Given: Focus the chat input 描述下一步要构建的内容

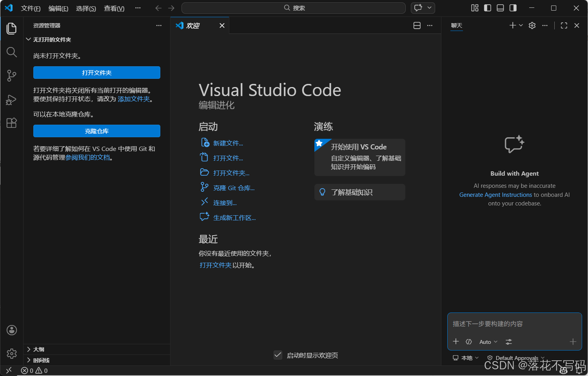Looking at the screenshot, I should tap(514, 324).
